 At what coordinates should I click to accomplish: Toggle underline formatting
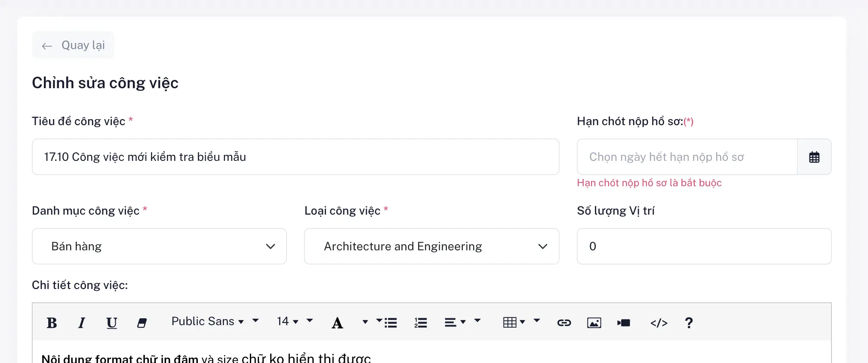click(x=112, y=323)
